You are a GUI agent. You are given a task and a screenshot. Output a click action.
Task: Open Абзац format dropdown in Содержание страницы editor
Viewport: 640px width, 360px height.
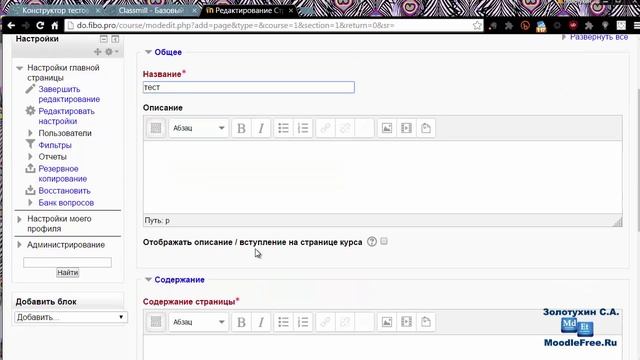pyautogui.click(x=198, y=322)
